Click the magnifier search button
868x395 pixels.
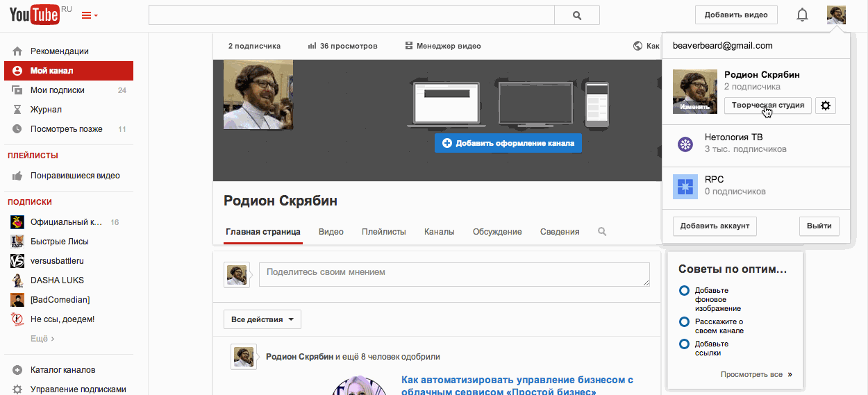point(576,15)
